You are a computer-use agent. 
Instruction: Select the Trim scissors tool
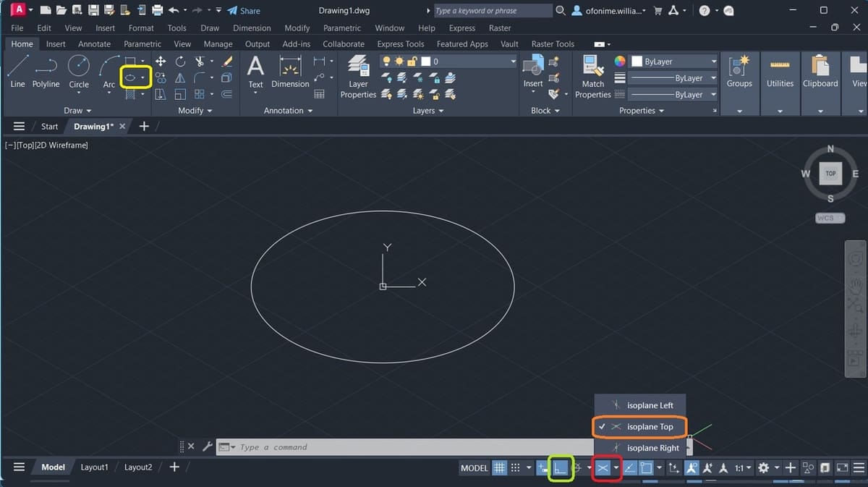(x=200, y=62)
